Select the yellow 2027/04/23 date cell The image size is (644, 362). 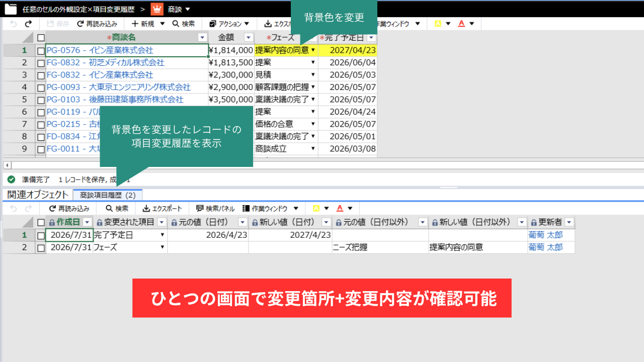(348, 50)
